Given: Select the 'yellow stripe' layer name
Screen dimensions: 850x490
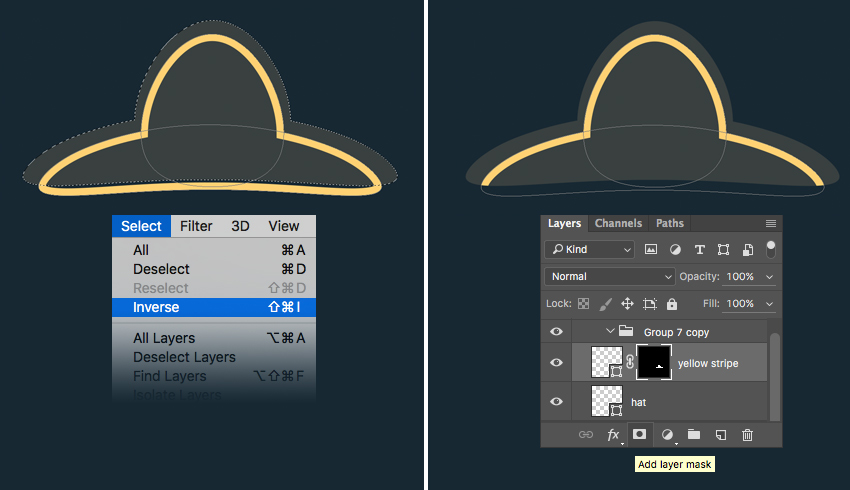Looking at the screenshot, I should 708,363.
